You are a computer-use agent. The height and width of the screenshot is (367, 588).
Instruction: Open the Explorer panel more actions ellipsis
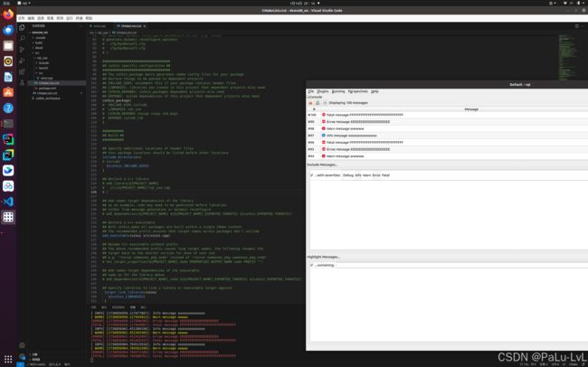(x=81, y=26)
